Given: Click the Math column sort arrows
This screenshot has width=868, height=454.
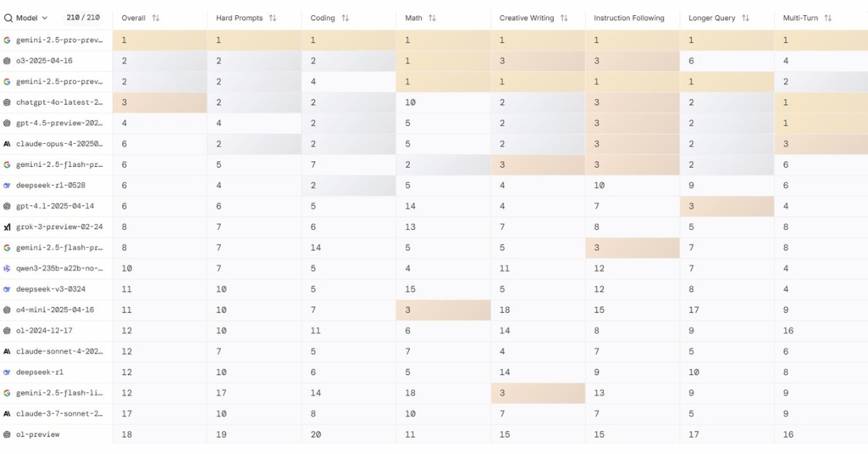Looking at the screenshot, I should click(x=432, y=18).
